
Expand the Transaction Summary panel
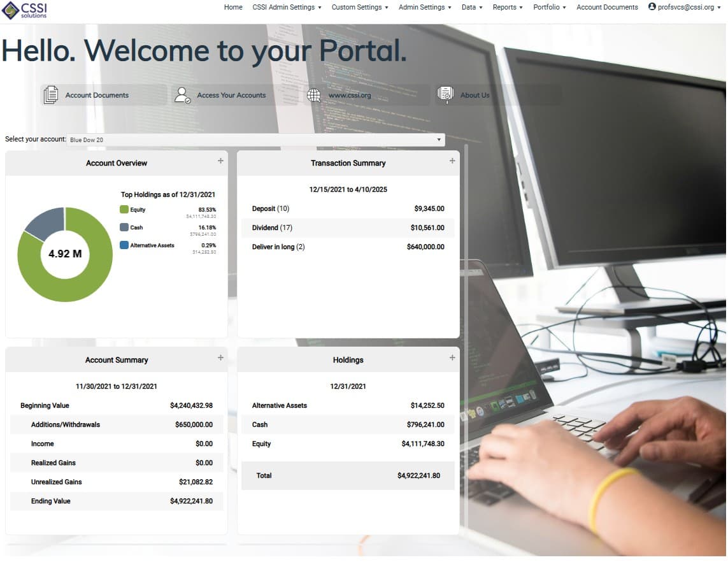(x=452, y=161)
